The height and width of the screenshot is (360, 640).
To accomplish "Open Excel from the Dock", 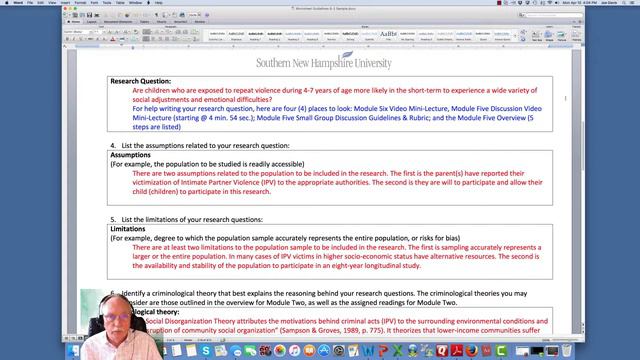I will pos(398,351).
